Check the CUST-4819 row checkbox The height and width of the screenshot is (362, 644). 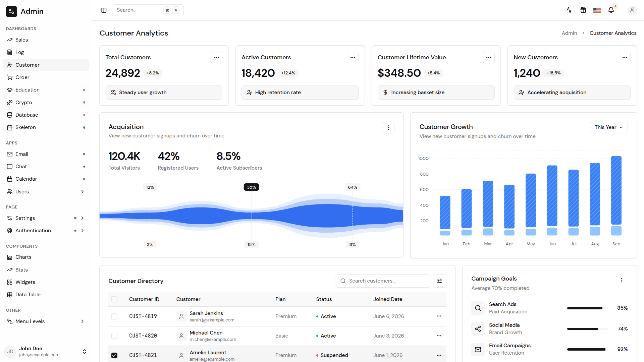114,316
